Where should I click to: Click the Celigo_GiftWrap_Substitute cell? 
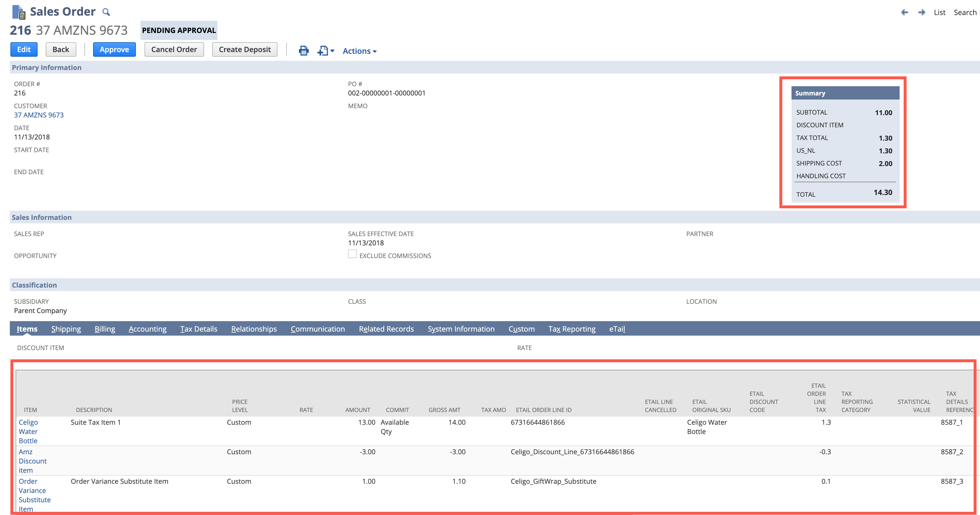point(553,481)
